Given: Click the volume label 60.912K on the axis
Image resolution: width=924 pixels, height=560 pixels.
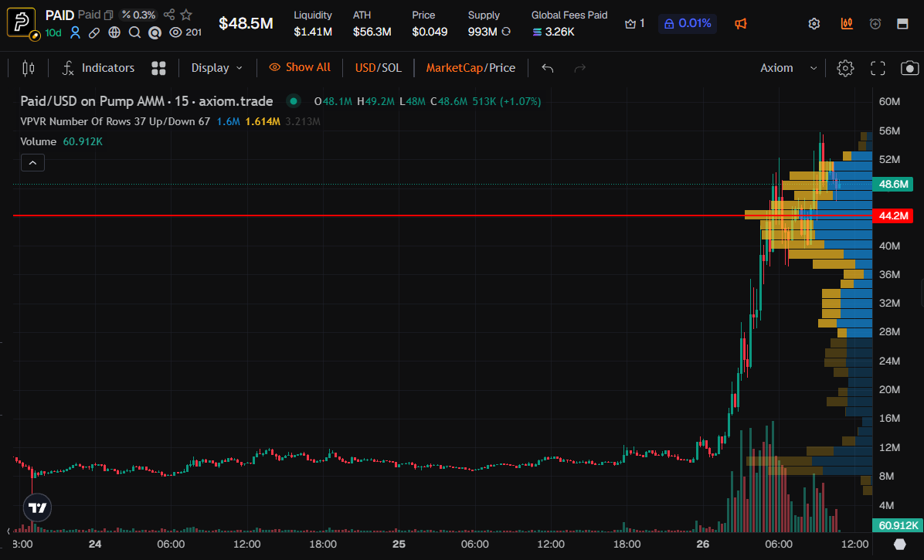Looking at the screenshot, I should [898, 524].
